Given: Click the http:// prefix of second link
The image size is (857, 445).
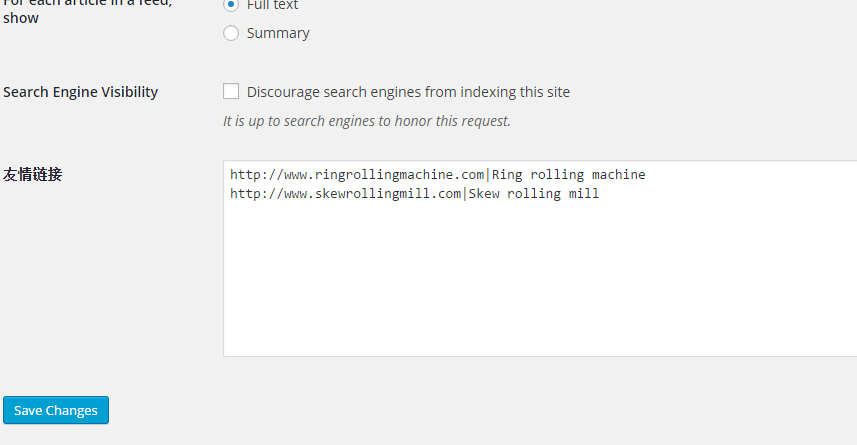Looking at the screenshot, I should point(257,194).
